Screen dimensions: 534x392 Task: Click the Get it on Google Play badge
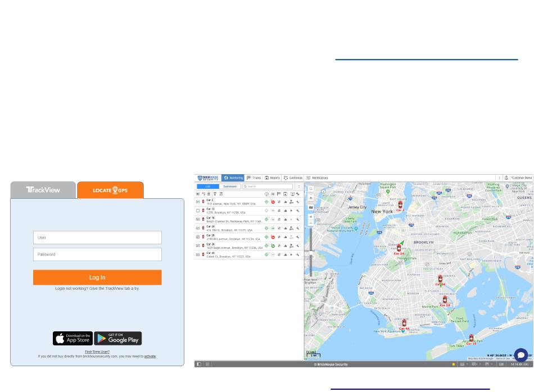(118, 338)
